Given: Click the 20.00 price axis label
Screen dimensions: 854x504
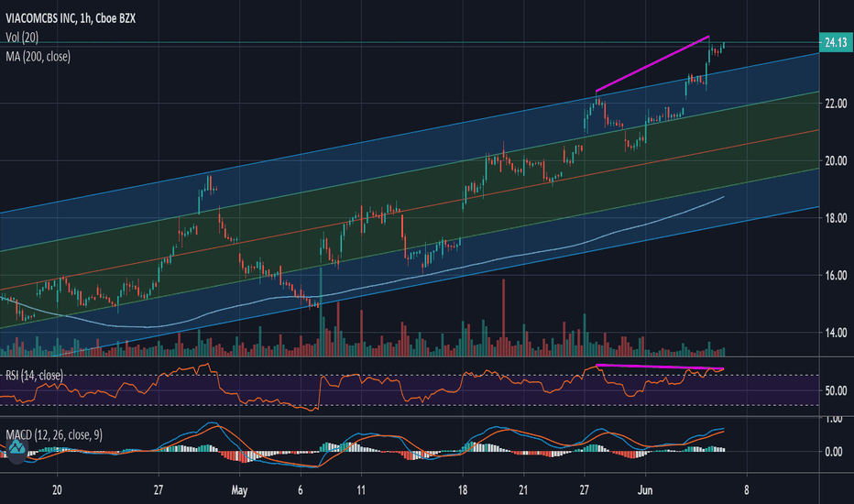Looking at the screenshot, I should point(836,160).
